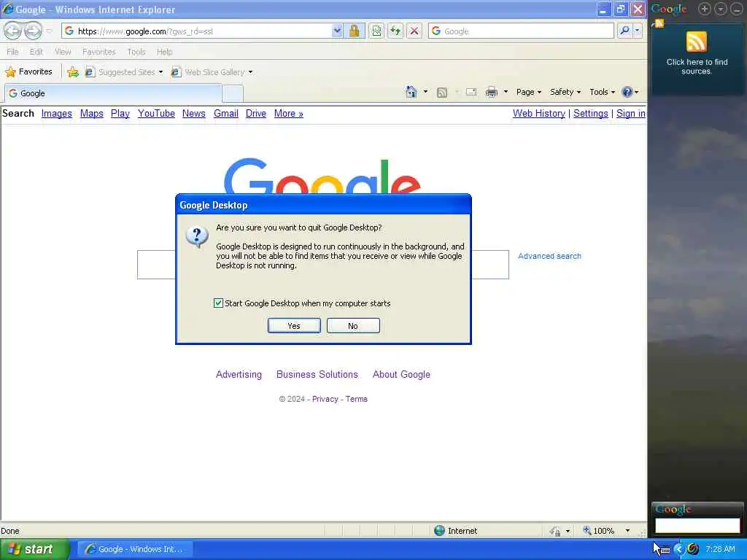Open the More » link
The width and height of the screenshot is (747, 560).
tap(289, 113)
